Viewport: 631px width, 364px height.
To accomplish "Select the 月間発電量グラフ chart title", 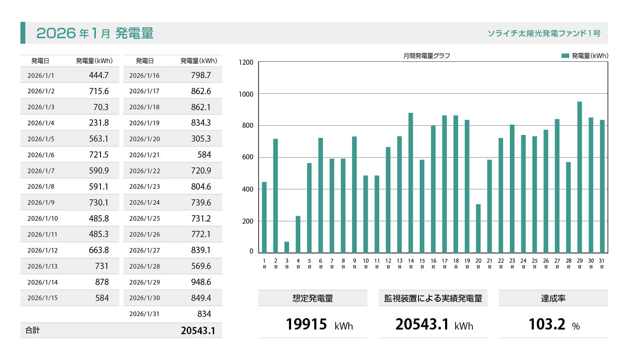I will pyautogui.click(x=427, y=55).
